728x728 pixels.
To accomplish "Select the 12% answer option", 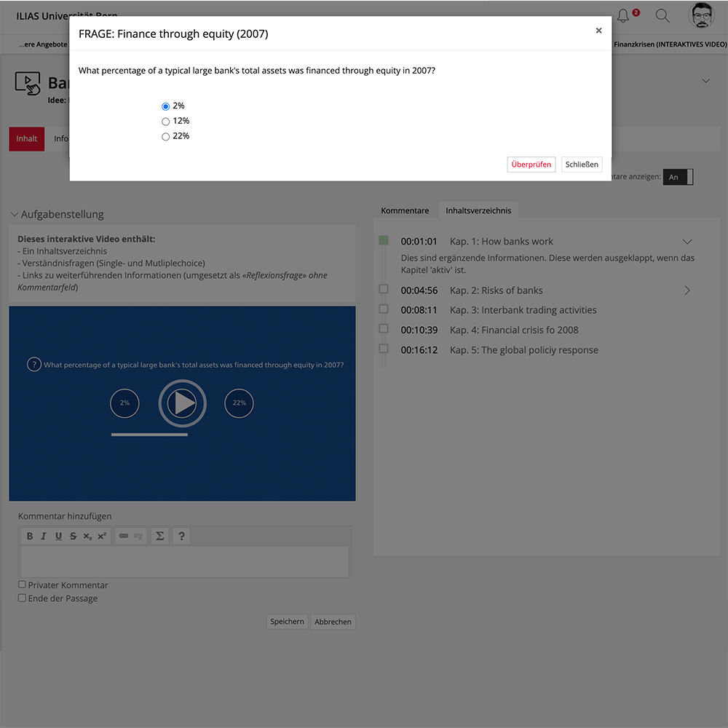I will coord(165,122).
